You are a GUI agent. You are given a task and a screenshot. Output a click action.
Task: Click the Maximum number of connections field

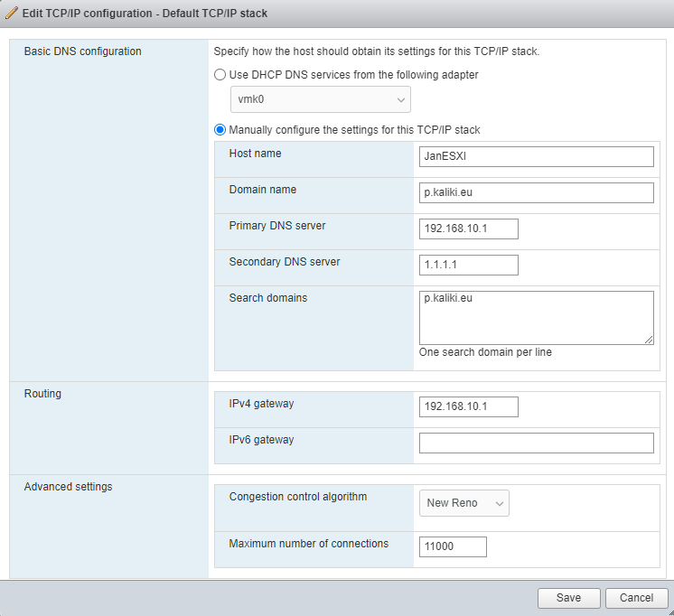pos(453,546)
